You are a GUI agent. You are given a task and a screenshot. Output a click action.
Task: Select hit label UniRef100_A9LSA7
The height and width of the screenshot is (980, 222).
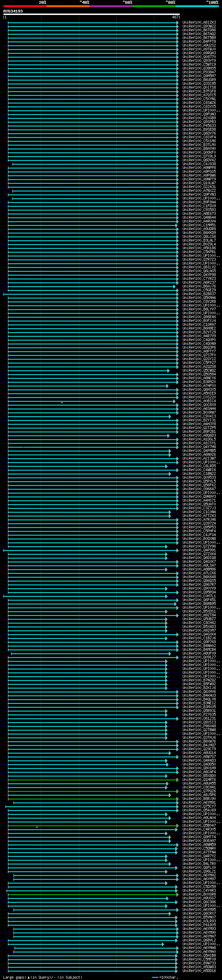coord(199,566)
